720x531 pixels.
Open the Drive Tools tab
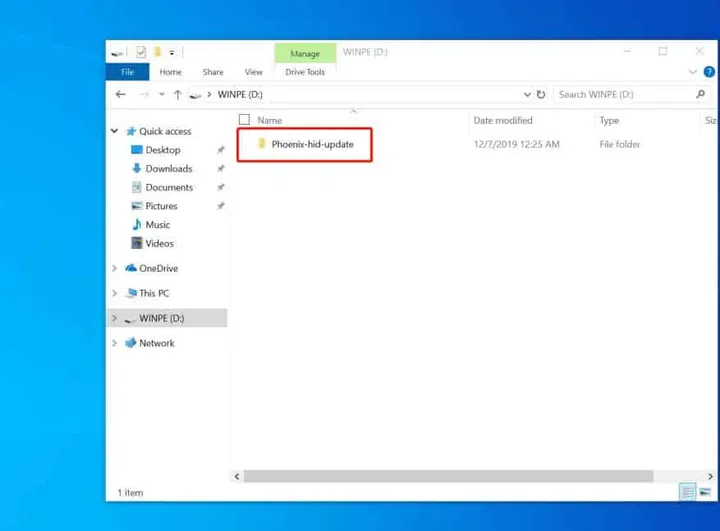[305, 72]
